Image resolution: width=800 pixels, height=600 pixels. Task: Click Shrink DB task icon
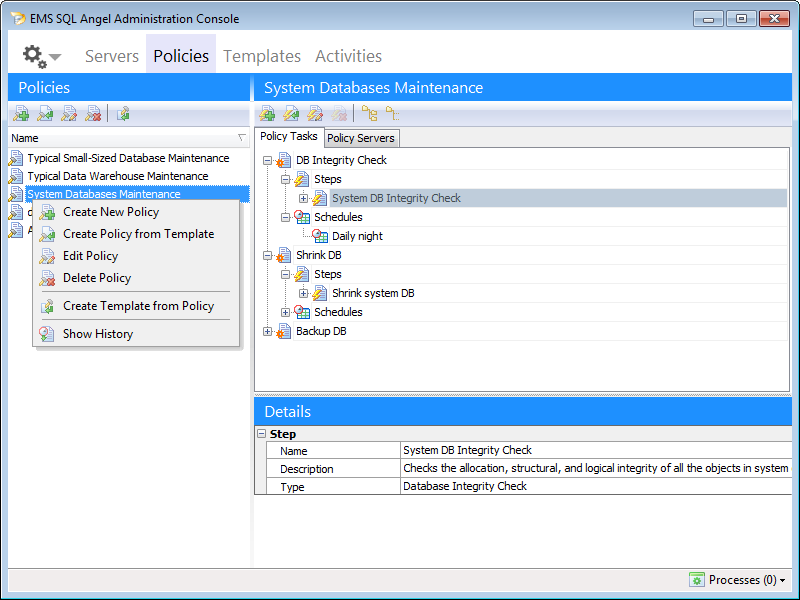(283, 255)
